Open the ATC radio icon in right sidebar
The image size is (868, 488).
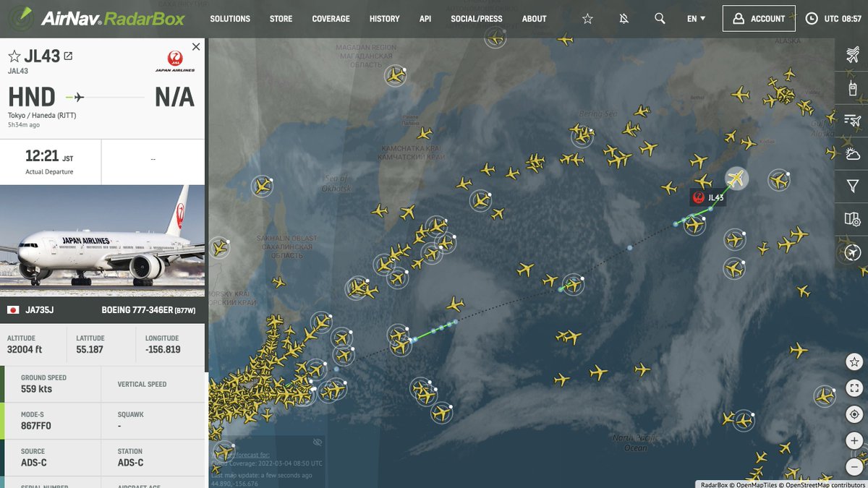[x=852, y=89]
